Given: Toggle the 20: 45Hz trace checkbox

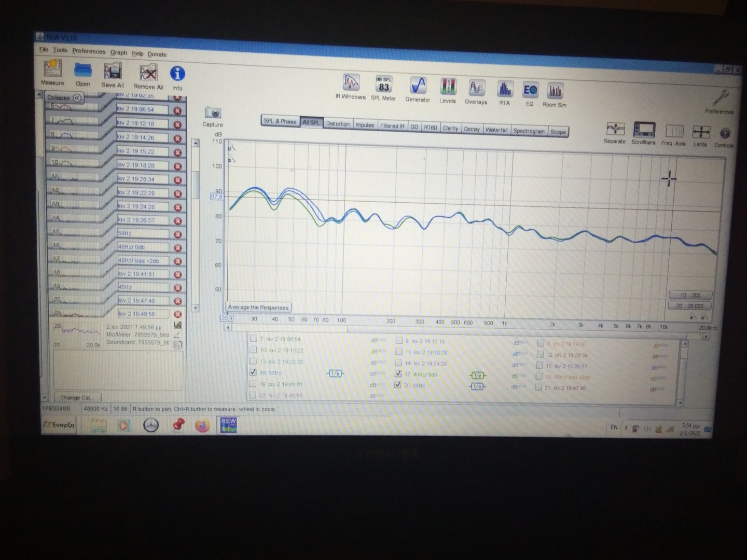Looking at the screenshot, I should tap(398, 385).
